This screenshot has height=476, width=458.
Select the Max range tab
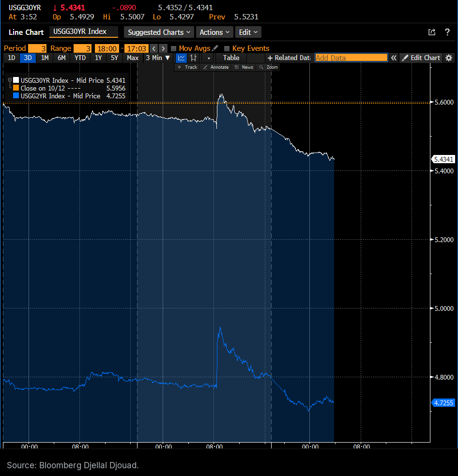[x=133, y=58]
